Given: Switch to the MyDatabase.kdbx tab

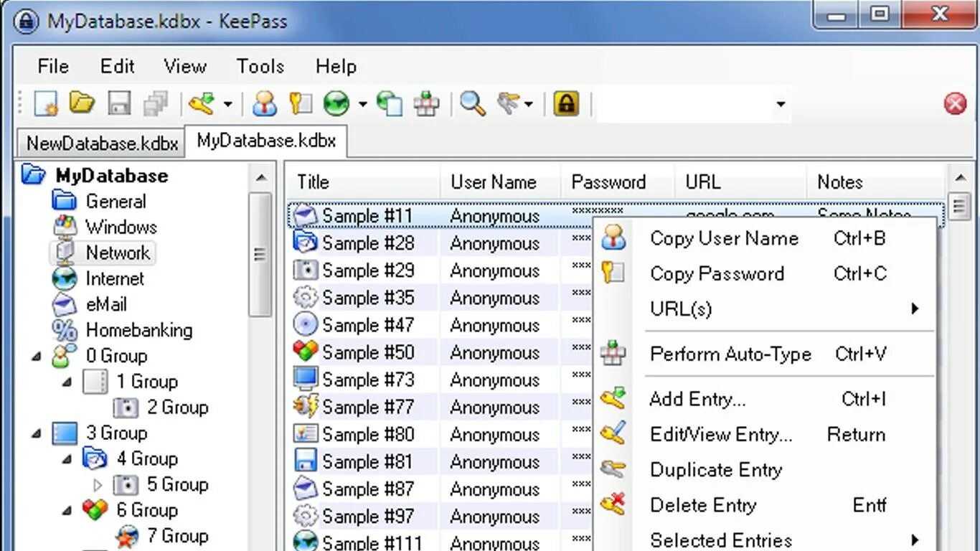Looking at the screenshot, I should (266, 141).
